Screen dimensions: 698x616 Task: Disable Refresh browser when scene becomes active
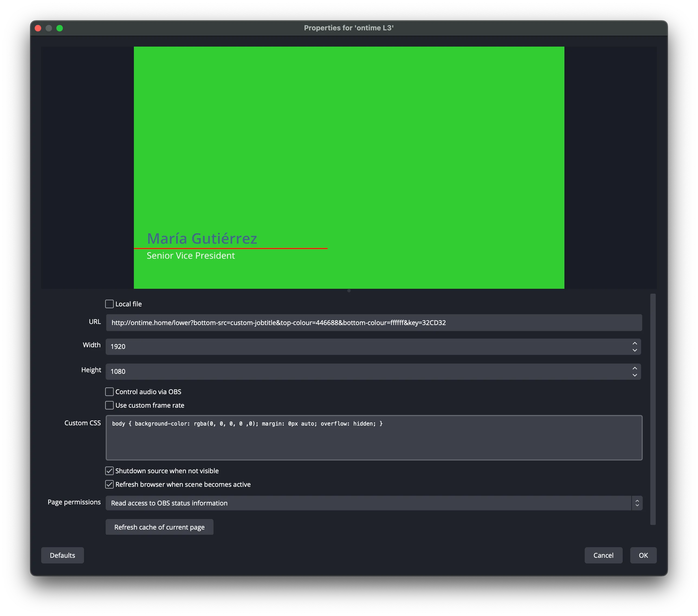point(109,485)
